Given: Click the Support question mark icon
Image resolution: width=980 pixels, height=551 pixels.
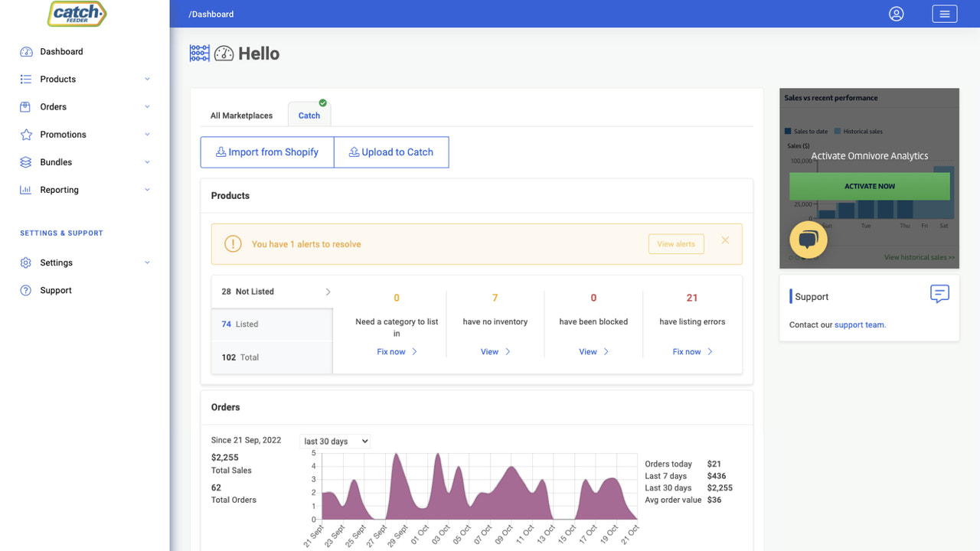Looking at the screenshot, I should click(25, 290).
